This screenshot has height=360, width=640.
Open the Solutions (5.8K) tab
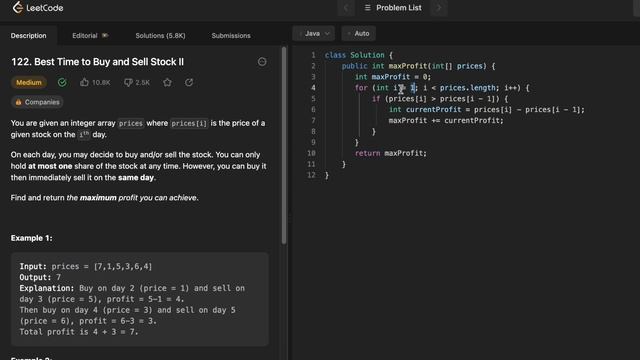(x=160, y=36)
